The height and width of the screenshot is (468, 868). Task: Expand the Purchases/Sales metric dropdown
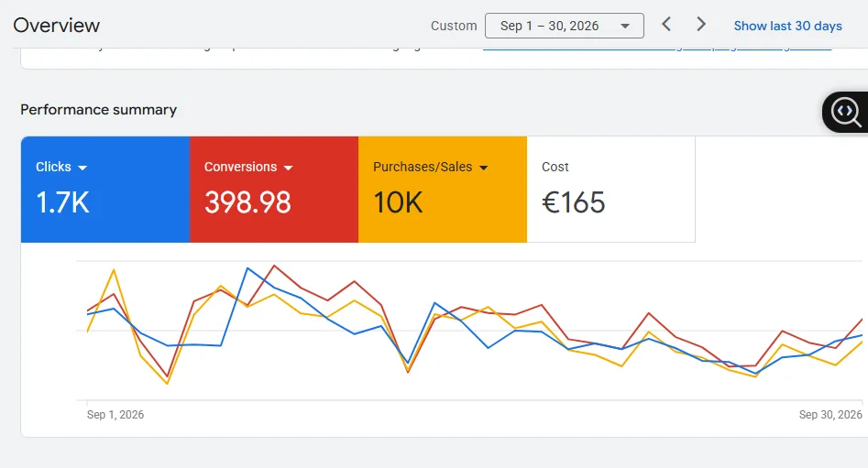coord(483,168)
